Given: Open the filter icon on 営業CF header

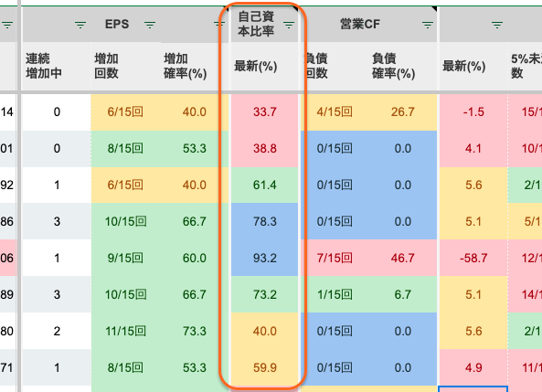Looking at the screenshot, I should pos(428,25).
